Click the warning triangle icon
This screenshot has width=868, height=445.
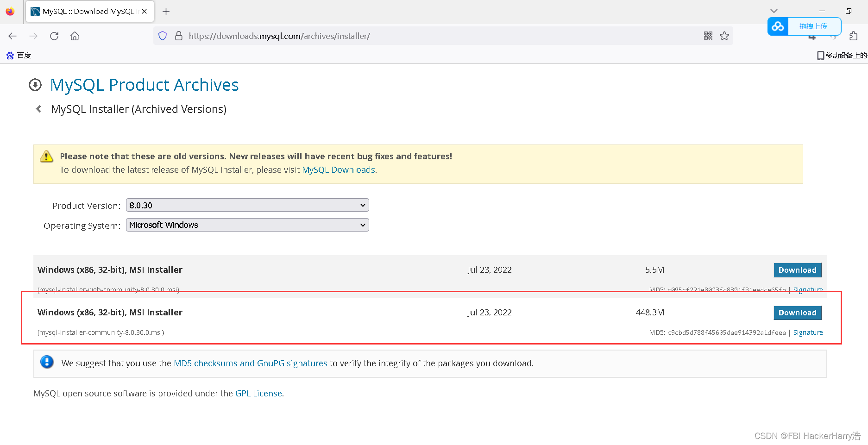pos(46,157)
